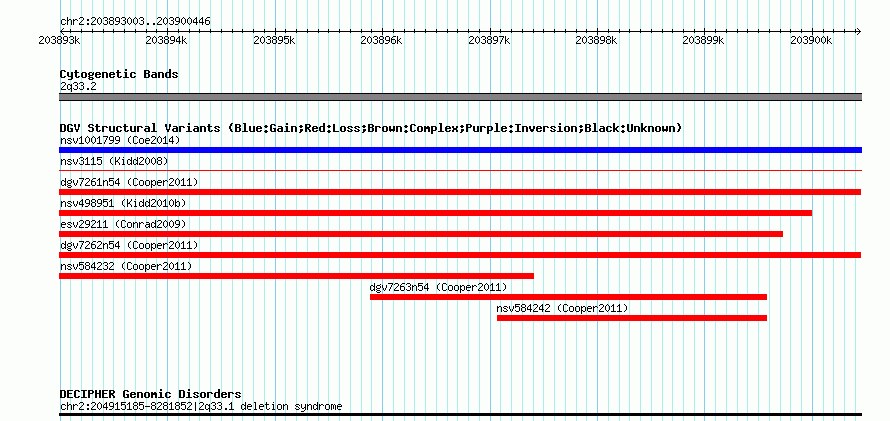Click the DGV Structural Variants track title
The image size is (890, 421).
coord(371,128)
